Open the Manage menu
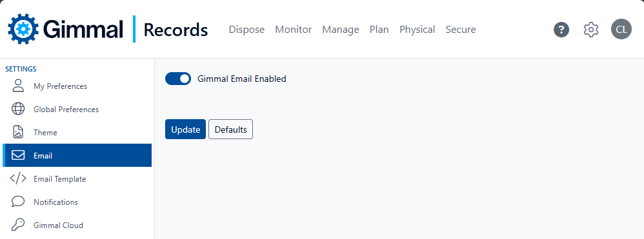The image size is (644, 239). (341, 30)
